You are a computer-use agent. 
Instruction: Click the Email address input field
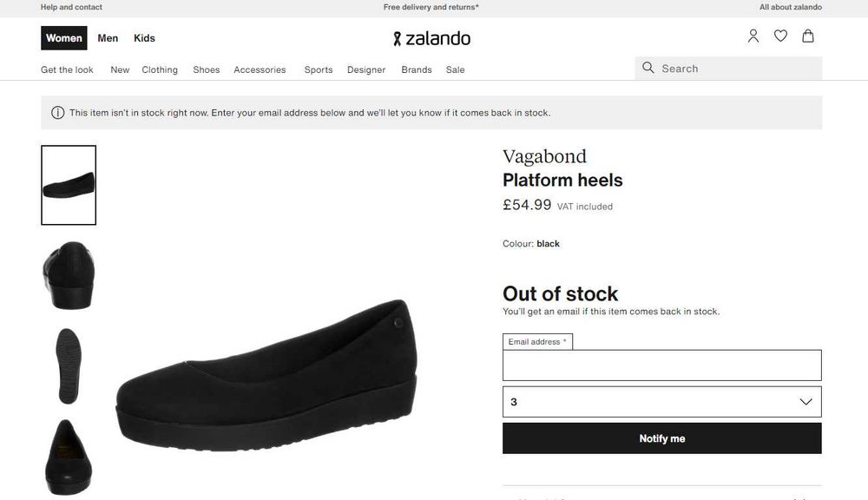pos(661,365)
